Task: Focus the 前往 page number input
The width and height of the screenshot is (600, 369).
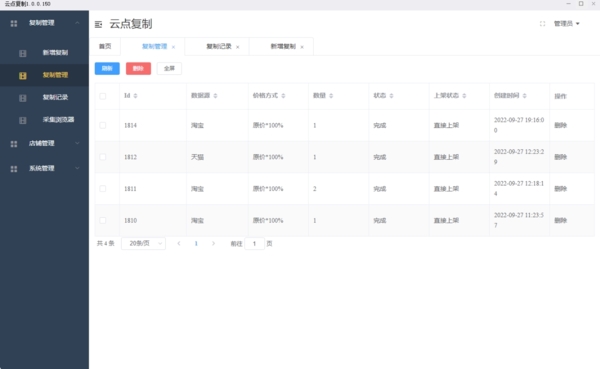Action: coord(254,243)
